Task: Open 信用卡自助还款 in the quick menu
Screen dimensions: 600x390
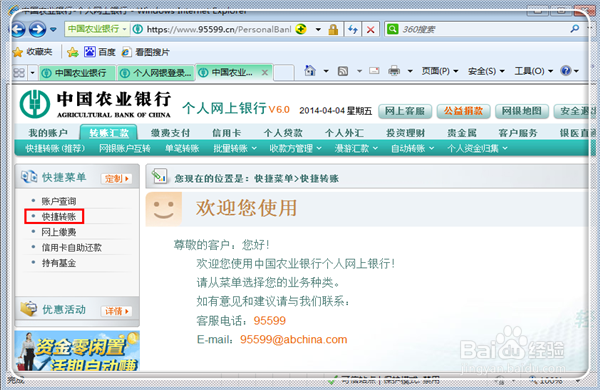Action: (x=72, y=248)
